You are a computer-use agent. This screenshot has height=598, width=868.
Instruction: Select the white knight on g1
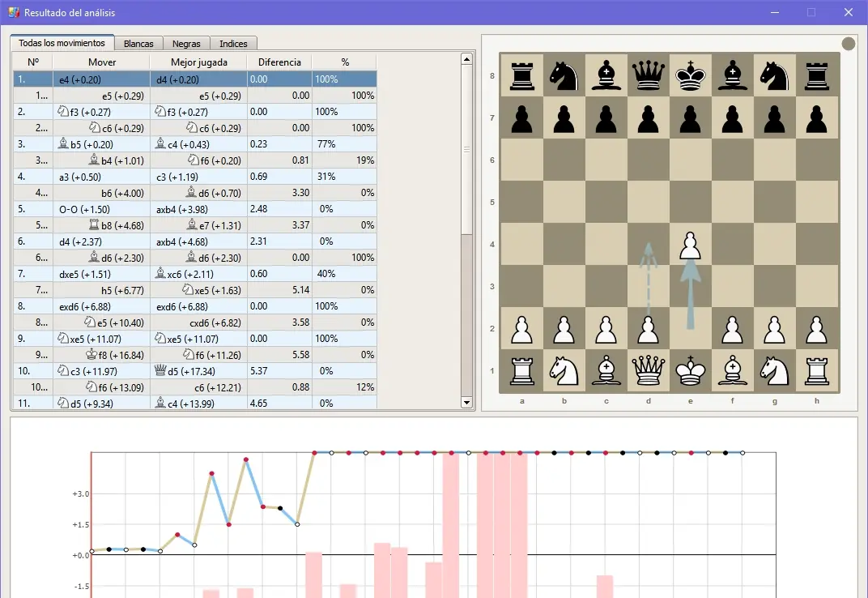pos(774,370)
